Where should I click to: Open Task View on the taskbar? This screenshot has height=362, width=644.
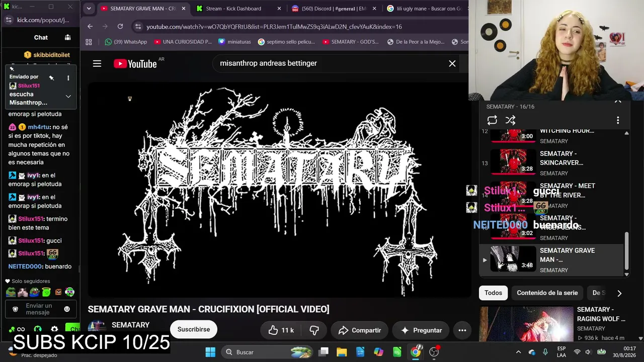coord(324,352)
